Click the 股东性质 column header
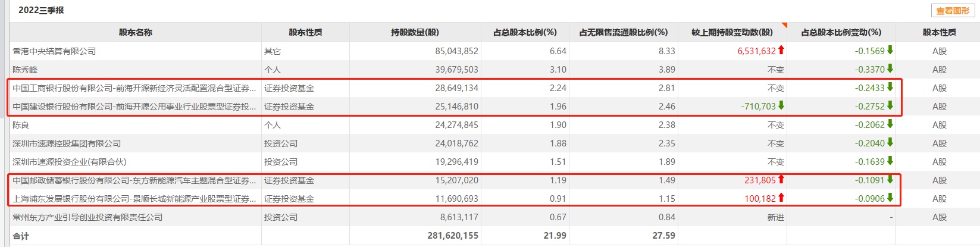The width and height of the screenshot is (980, 247). click(305, 32)
